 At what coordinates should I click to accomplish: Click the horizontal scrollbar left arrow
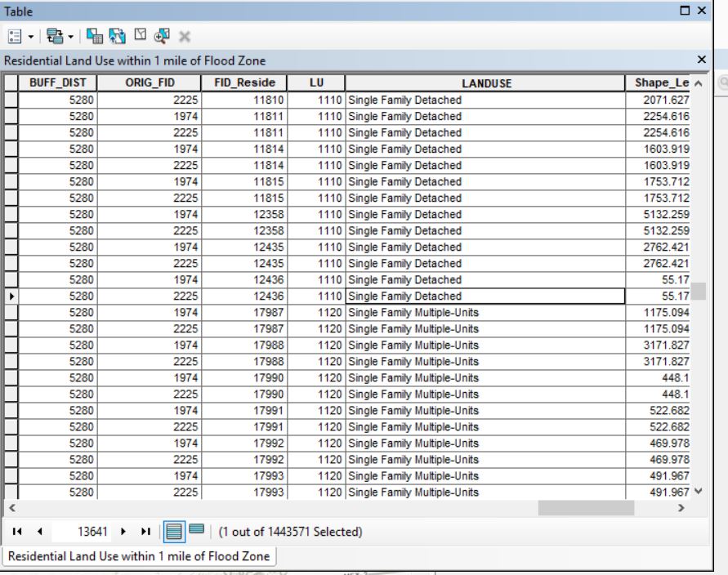(12, 508)
